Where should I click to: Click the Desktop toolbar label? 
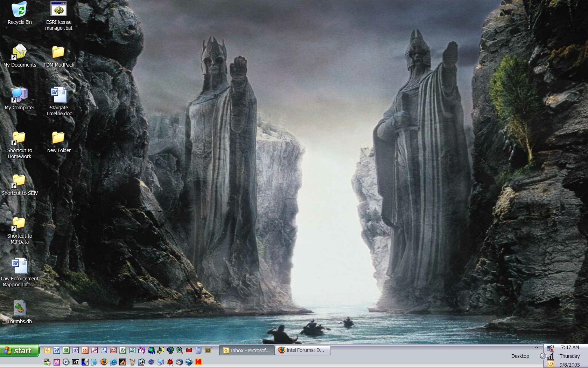click(520, 356)
